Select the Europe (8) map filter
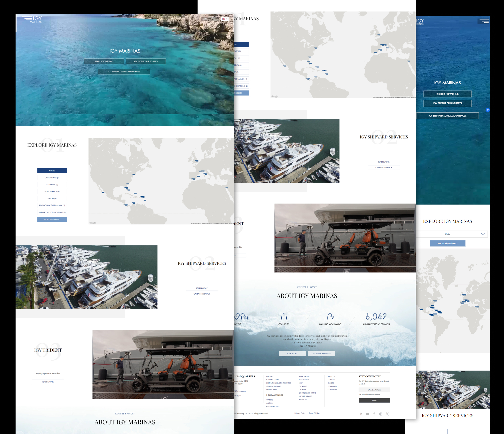This screenshot has width=504, height=434. pos(52,198)
